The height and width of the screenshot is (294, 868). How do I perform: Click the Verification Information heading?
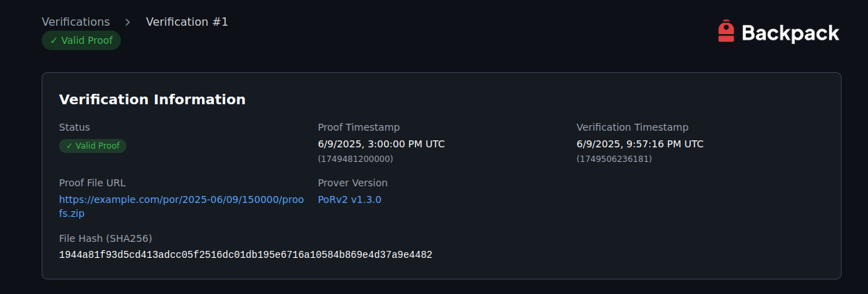click(x=152, y=99)
